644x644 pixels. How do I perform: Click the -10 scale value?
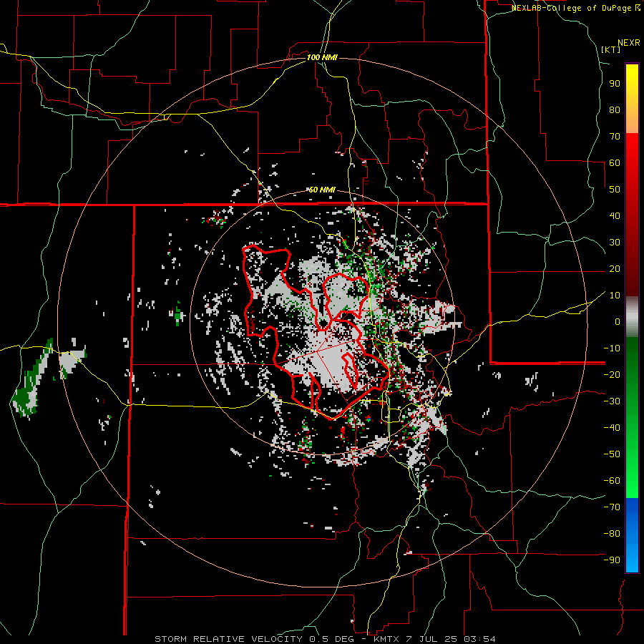[612, 348]
